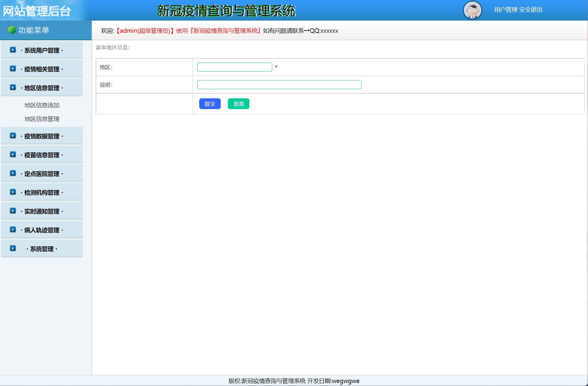Focus the 说明 description input field
The width and height of the screenshot is (588, 386).
(279, 85)
